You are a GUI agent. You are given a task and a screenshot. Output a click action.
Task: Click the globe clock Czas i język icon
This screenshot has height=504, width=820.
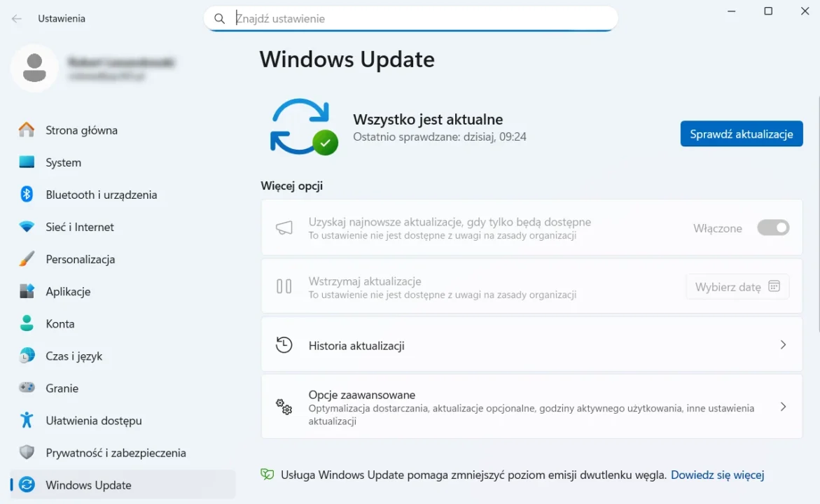click(26, 356)
